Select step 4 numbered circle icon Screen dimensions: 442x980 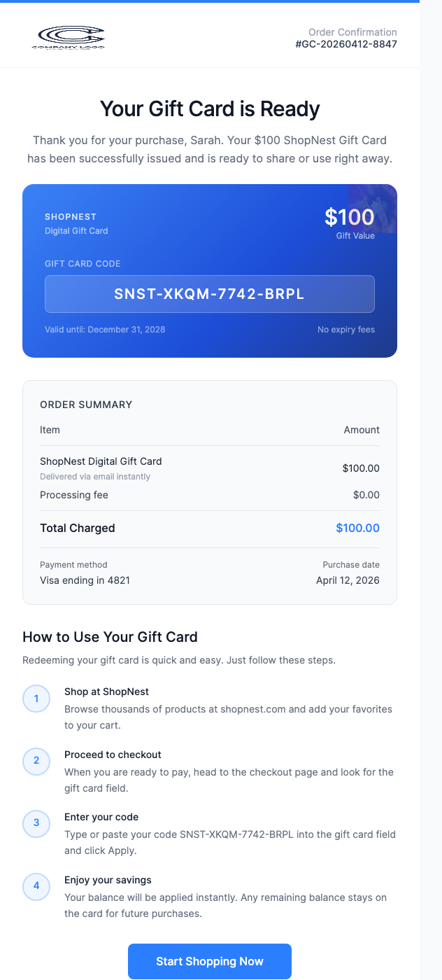(36, 885)
